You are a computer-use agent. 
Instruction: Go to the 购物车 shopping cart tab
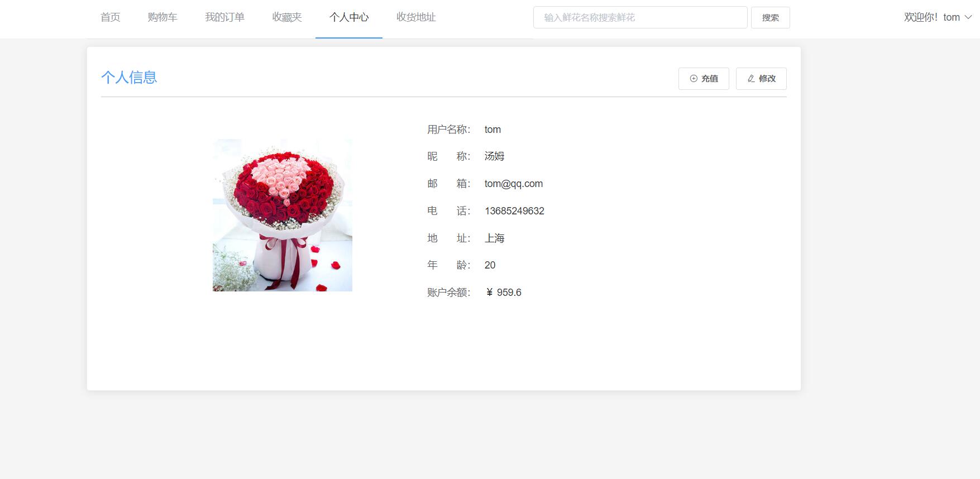[162, 17]
